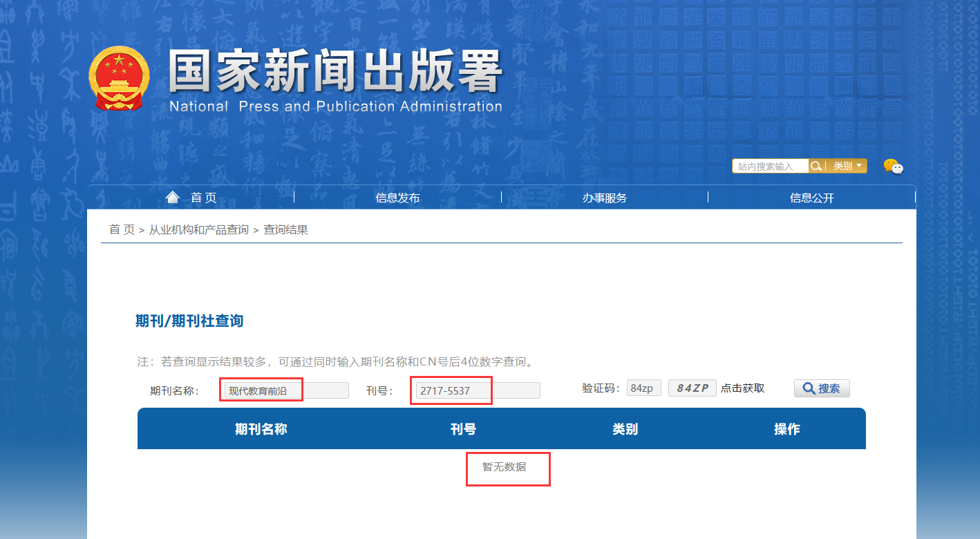
Task: Open the 信息发布 navigation tab
Action: (x=397, y=198)
